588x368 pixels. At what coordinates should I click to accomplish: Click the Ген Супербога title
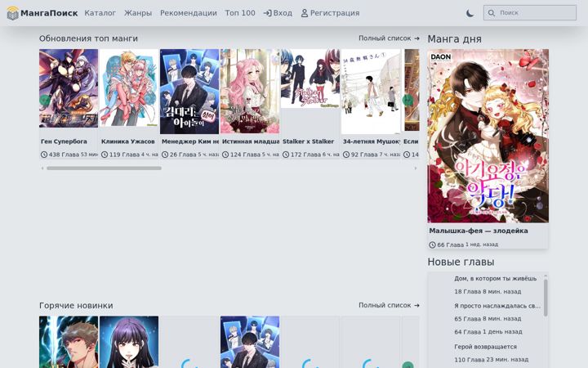[x=64, y=141]
